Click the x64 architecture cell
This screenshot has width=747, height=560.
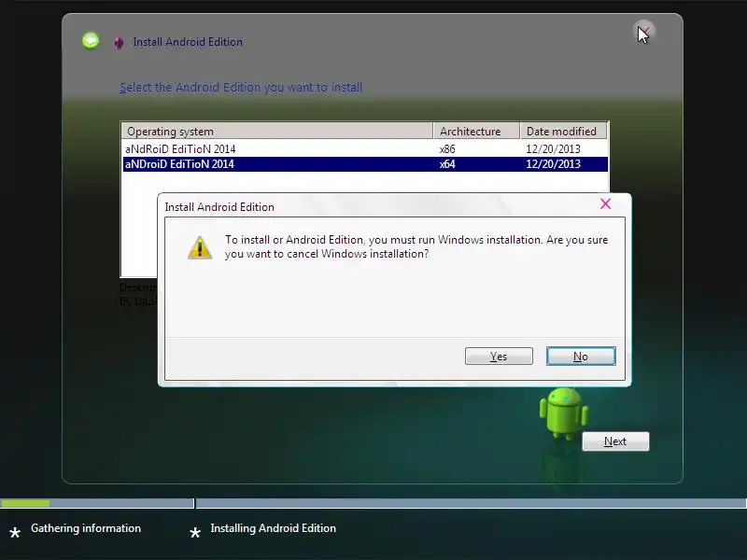(x=447, y=164)
